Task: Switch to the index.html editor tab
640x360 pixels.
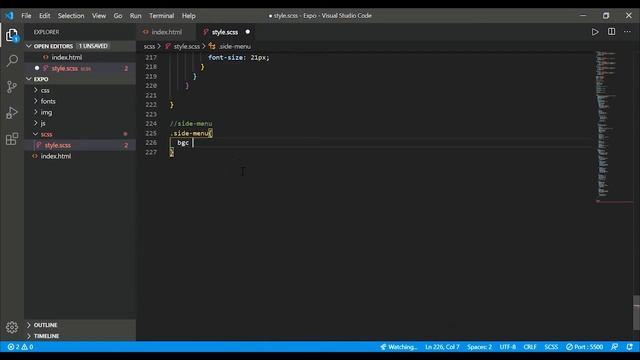Action: pos(167,32)
